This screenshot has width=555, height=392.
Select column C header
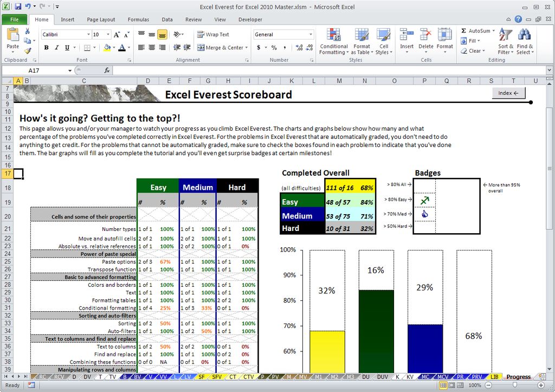point(83,81)
